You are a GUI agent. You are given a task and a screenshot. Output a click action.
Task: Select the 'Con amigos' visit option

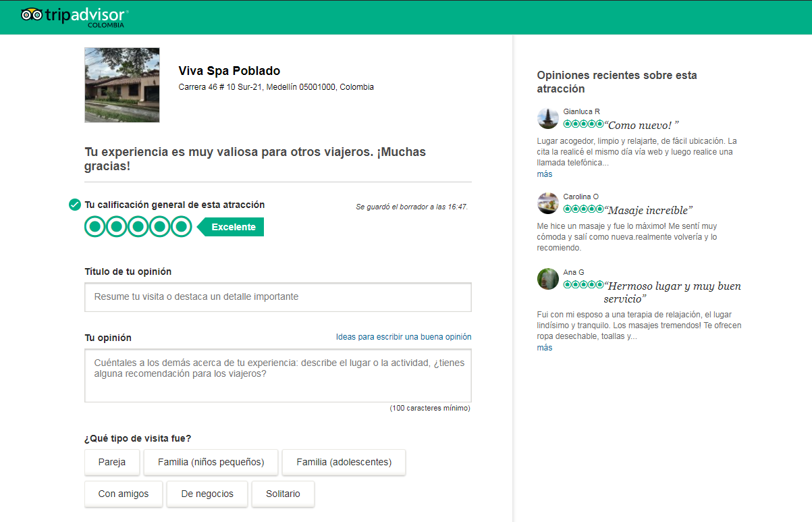click(x=124, y=494)
